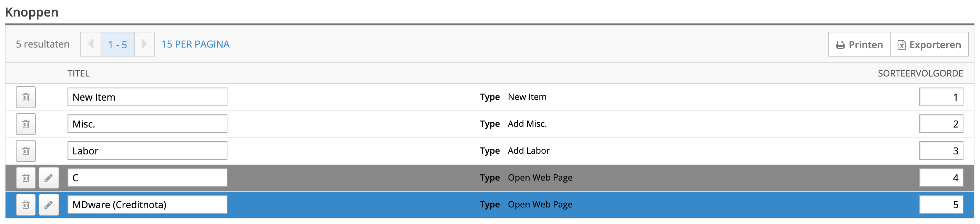Delete the row titled C
The width and height of the screenshot is (980, 224).
(x=26, y=177)
